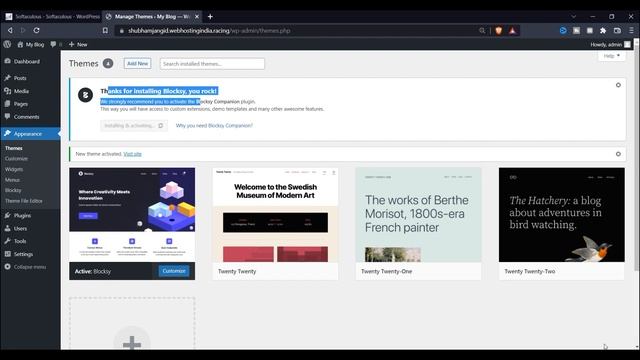Image resolution: width=640 pixels, height=360 pixels.
Task: Click blue extension icon in toolbar
Action: [563, 31]
